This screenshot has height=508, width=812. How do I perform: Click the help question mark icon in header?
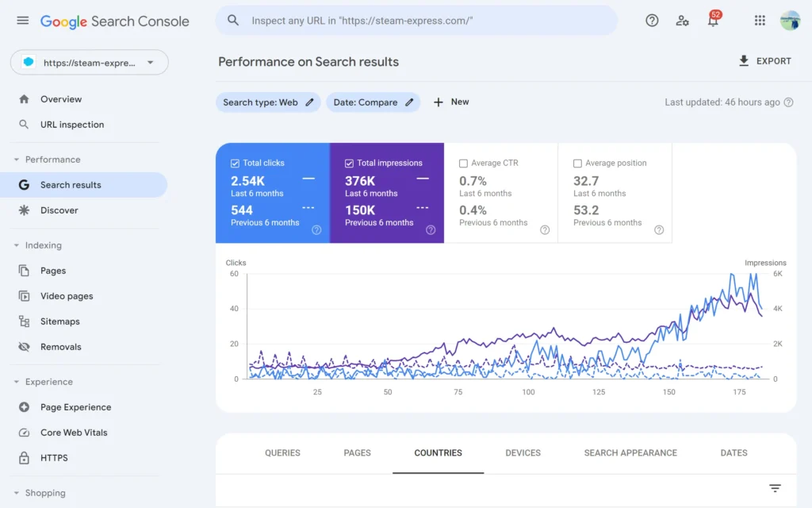coord(652,21)
